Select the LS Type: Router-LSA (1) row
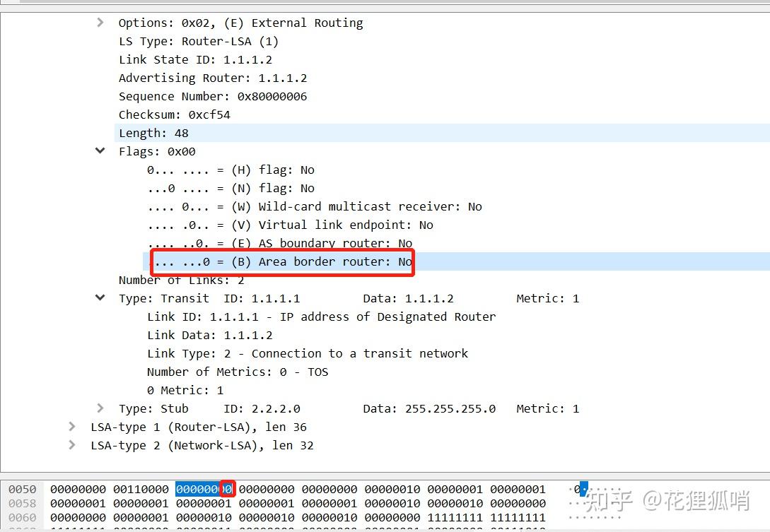Screen dimensions: 770x532 [199, 41]
